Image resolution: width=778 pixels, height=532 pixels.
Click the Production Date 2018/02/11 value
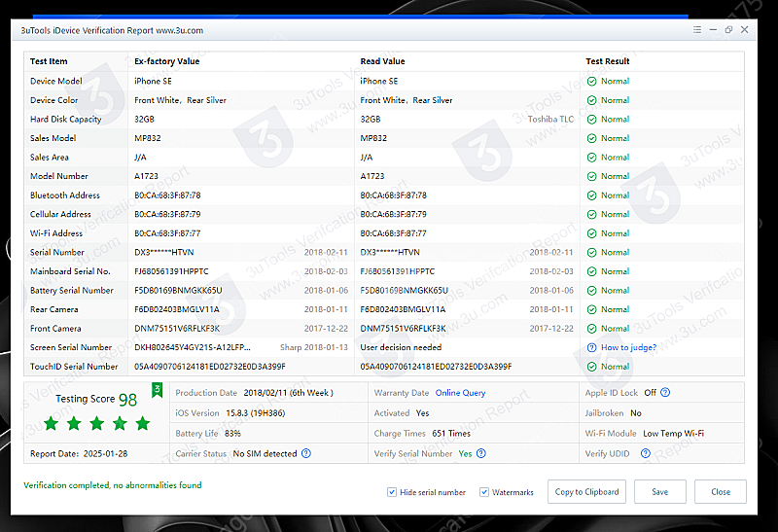[x=288, y=393]
